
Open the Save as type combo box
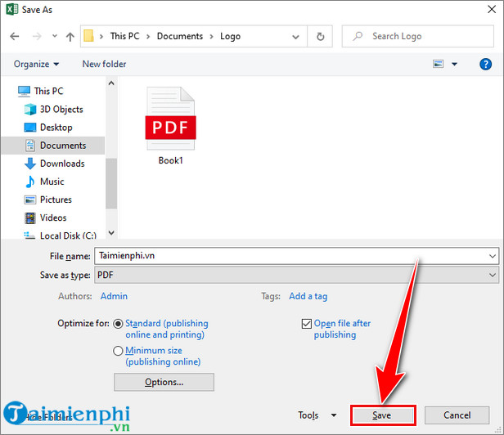[296, 275]
